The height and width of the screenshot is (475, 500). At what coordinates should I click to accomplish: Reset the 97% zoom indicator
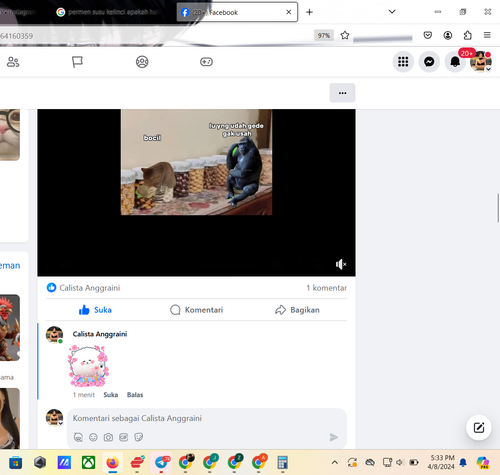click(x=324, y=35)
